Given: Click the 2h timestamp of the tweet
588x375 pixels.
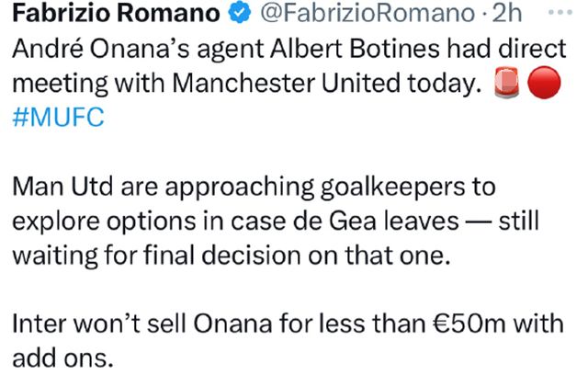Looking at the screenshot, I should pyautogui.click(x=506, y=13).
